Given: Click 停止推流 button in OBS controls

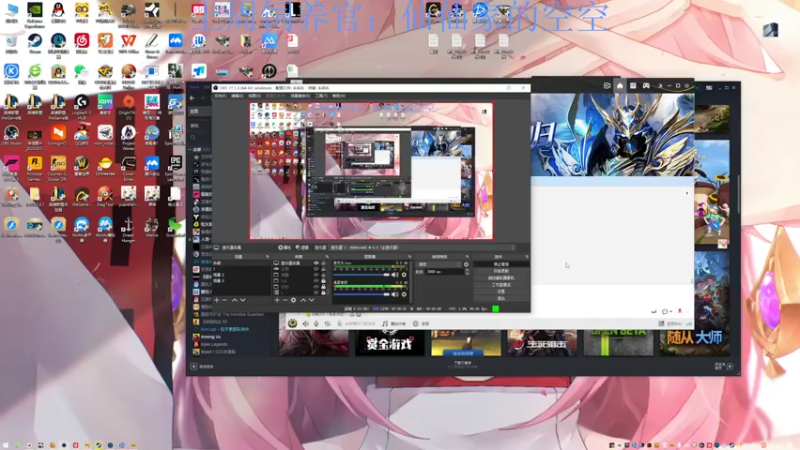Looking at the screenshot, I should [x=501, y=264].
